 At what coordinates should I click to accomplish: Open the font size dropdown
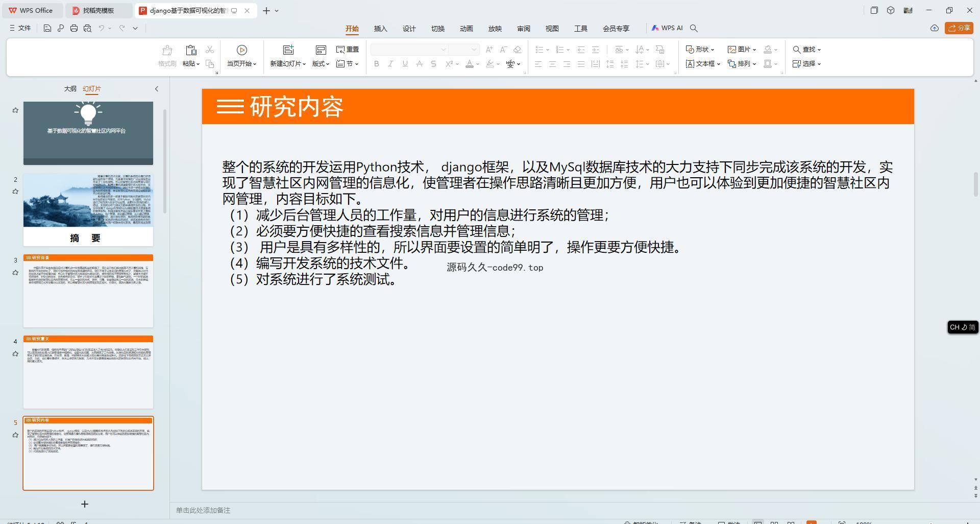[x=474, y=50]
